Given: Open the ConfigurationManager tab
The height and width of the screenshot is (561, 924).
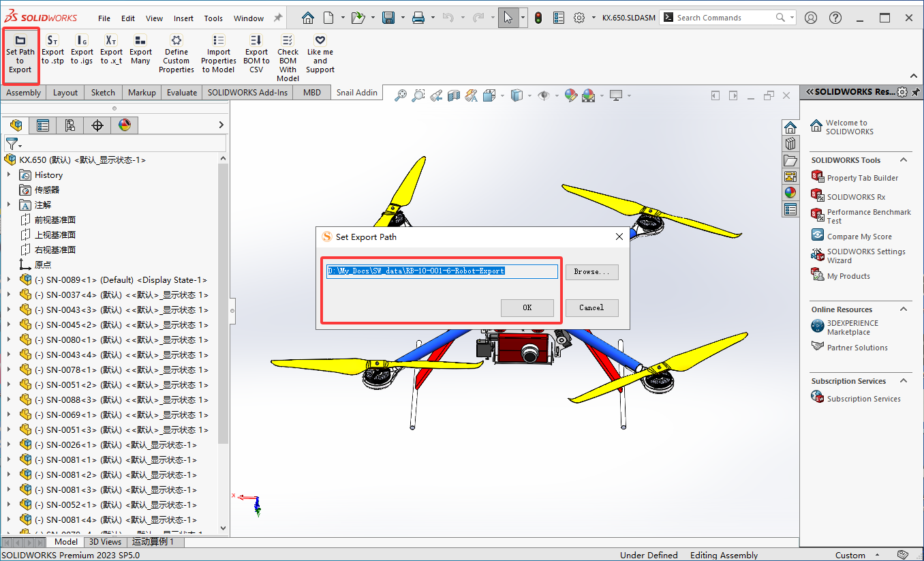Looking at the screenshot, I should coord(70,125).
